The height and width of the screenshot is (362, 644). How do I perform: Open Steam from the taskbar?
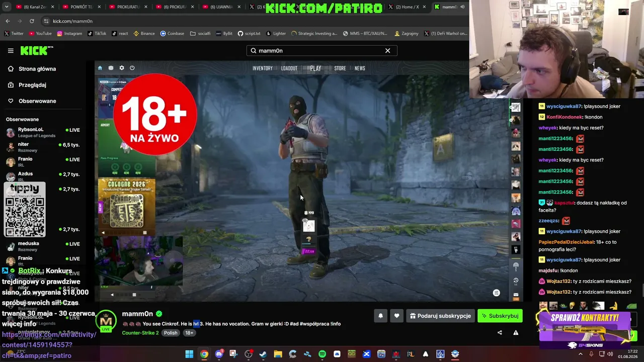(263, 354)
